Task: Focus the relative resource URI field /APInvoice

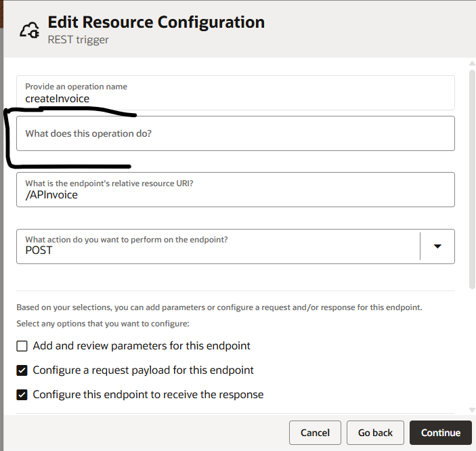Action: pyautogui.click(x=236, y=190)
